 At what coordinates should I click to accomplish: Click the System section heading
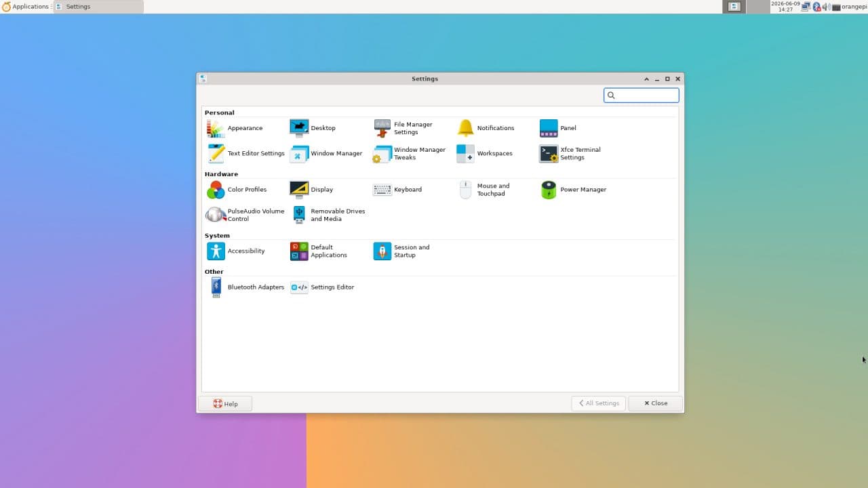(217, 236)
